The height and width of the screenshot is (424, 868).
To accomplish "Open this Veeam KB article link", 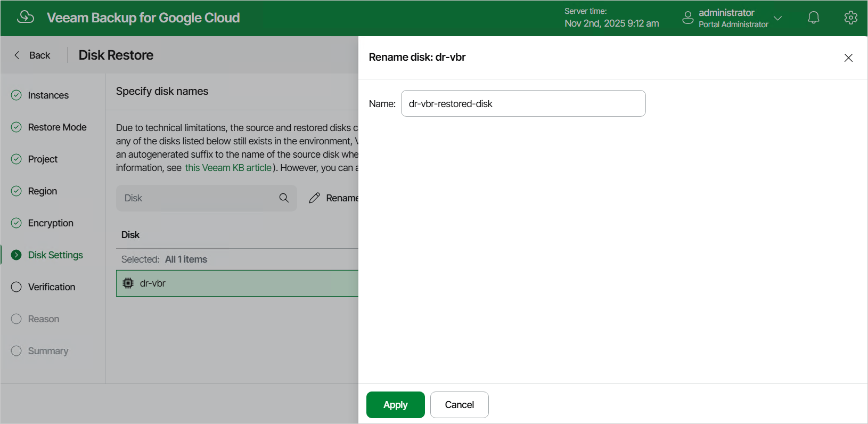I will [228, 168].
